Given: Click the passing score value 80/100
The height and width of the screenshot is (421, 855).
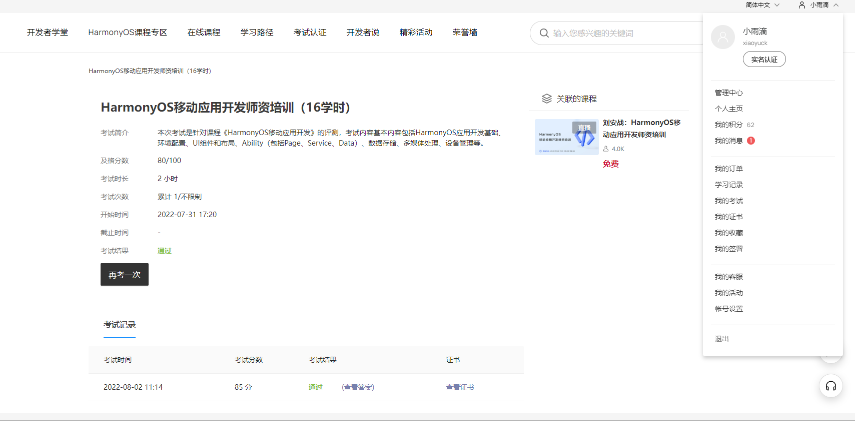Looking at the screenshot, I should pyautogui.click(x=169, y=160).
